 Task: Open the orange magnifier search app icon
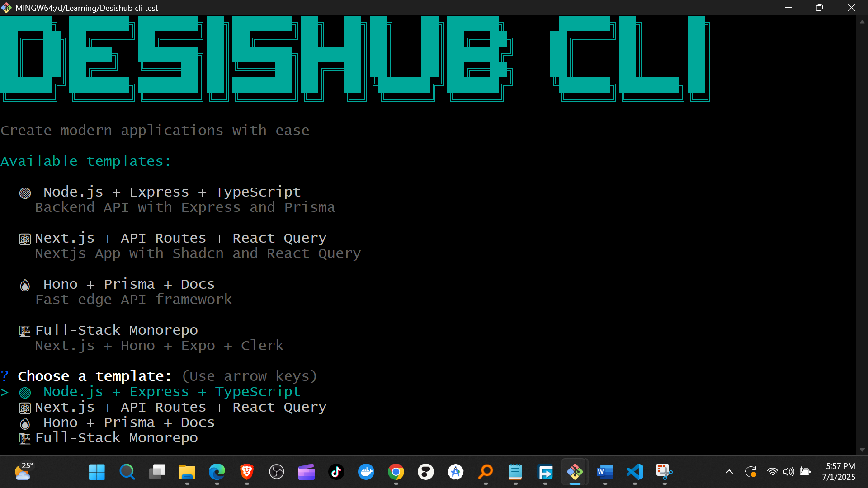(486, 472)
